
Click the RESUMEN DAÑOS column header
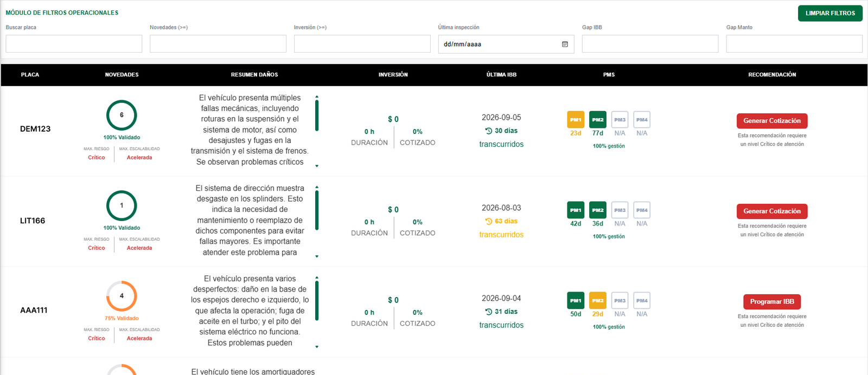[x=254, y=75]
